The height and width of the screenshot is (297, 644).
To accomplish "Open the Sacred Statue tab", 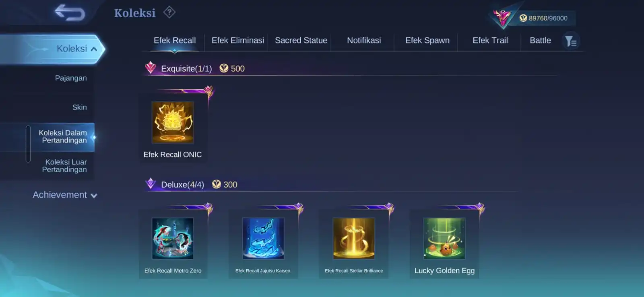I will click(301, 40).
